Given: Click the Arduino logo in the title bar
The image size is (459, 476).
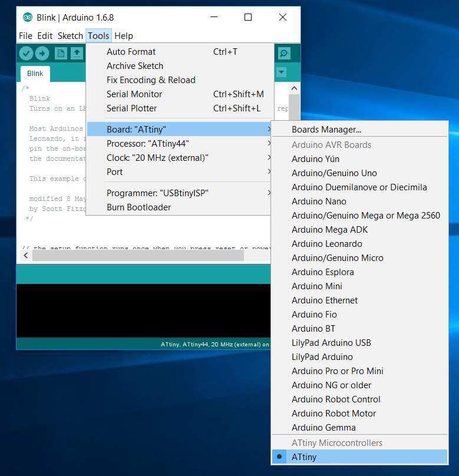Looking at the screenshot, I should coord(28,17).
